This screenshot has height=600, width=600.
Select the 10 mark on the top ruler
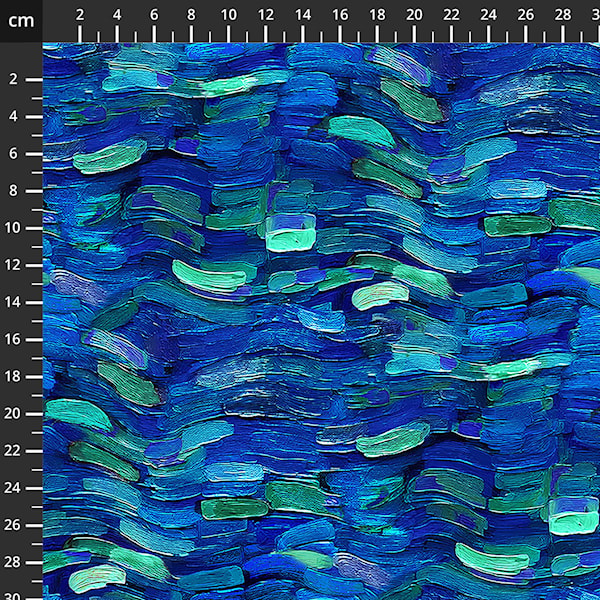click(228, 15)
